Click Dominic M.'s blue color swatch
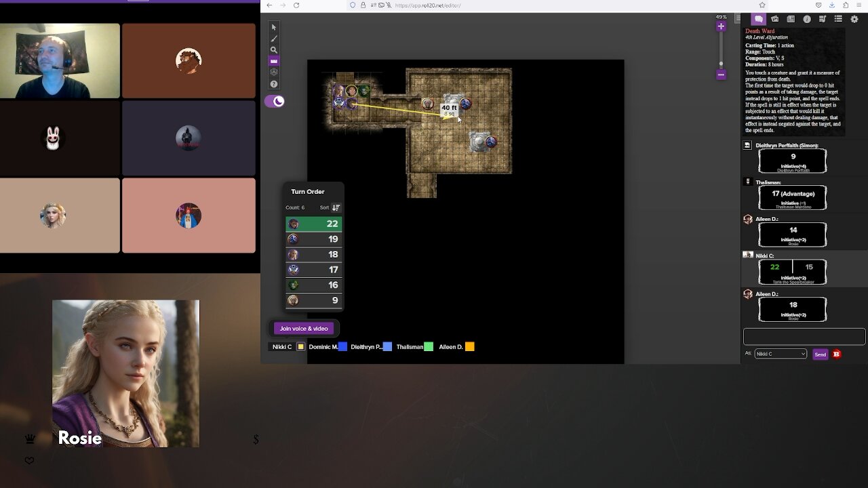 [x=343, y=347]
